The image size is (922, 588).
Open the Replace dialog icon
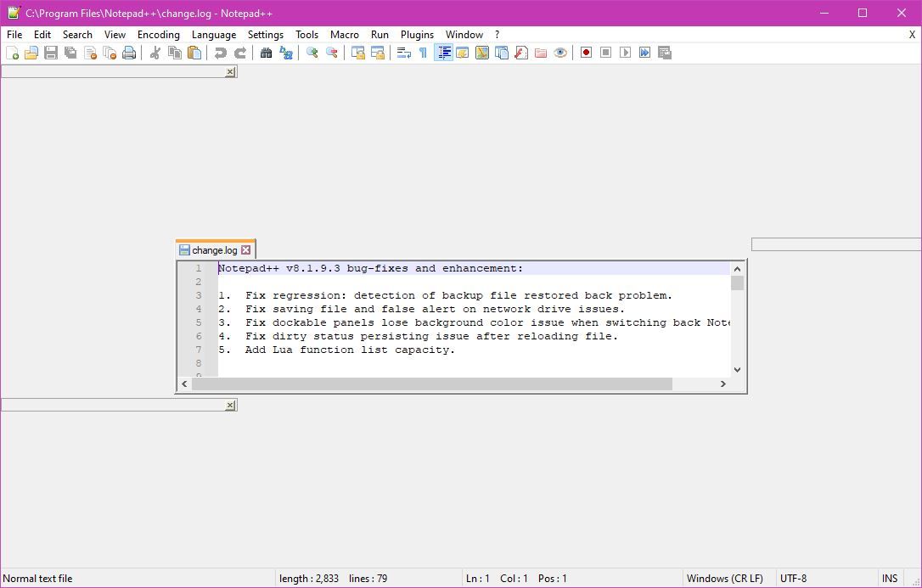pos(286,53)
